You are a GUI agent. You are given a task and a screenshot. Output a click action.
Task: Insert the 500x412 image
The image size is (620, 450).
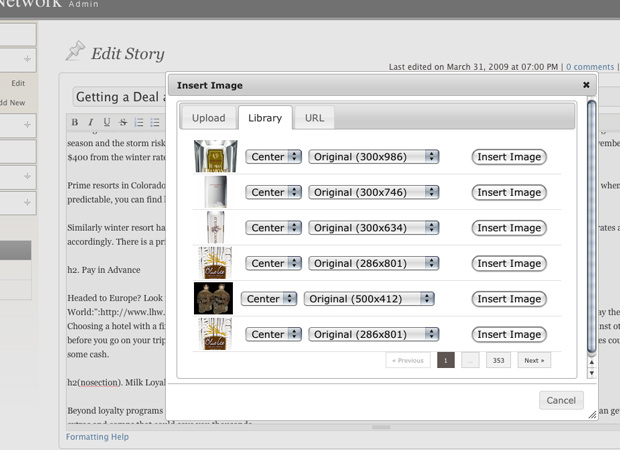[509, 299]
